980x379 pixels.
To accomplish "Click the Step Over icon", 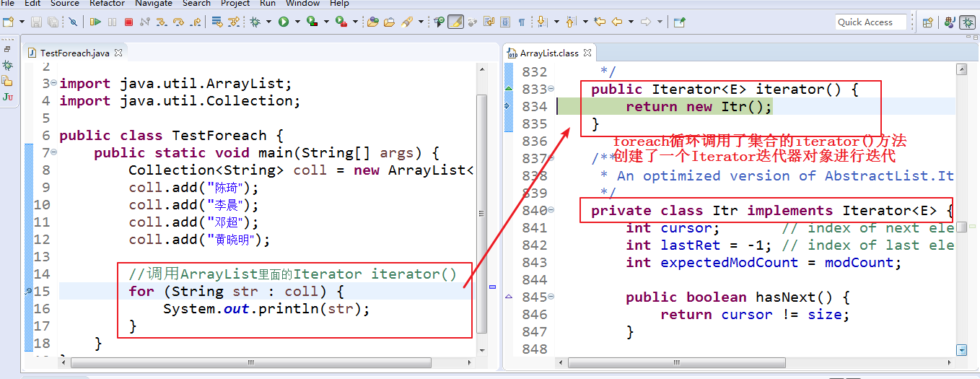I will 178,22.
